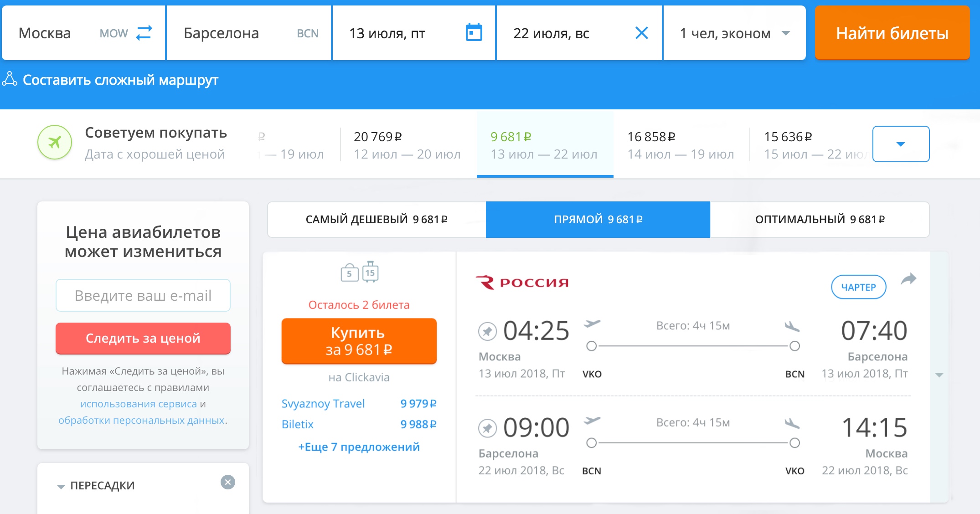Click the green airplane advice icon

pos(55,143)
